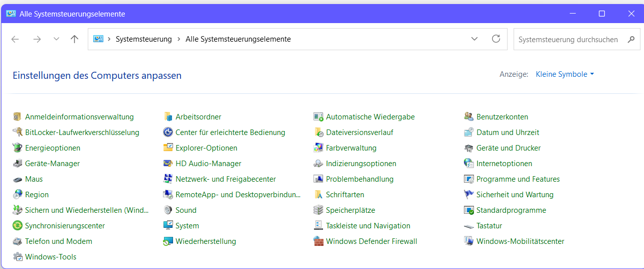Open the Dateiversionsverlauf link
644x269 pixels.
coord(360,132)
